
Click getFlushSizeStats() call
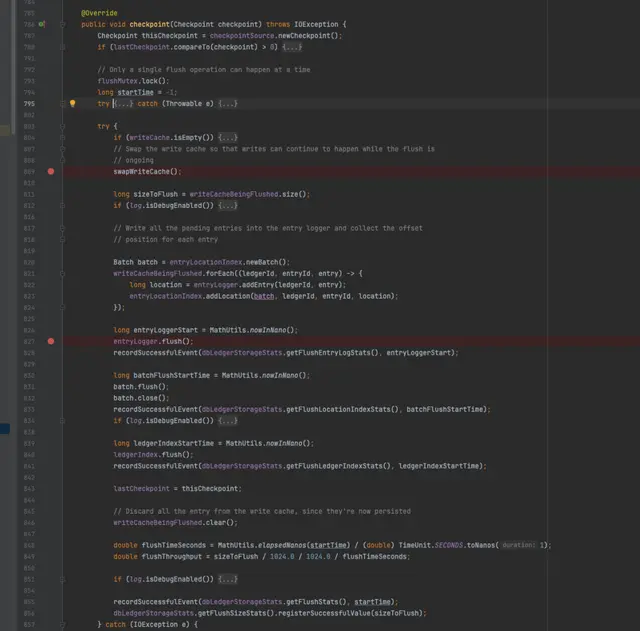(234, 613)
